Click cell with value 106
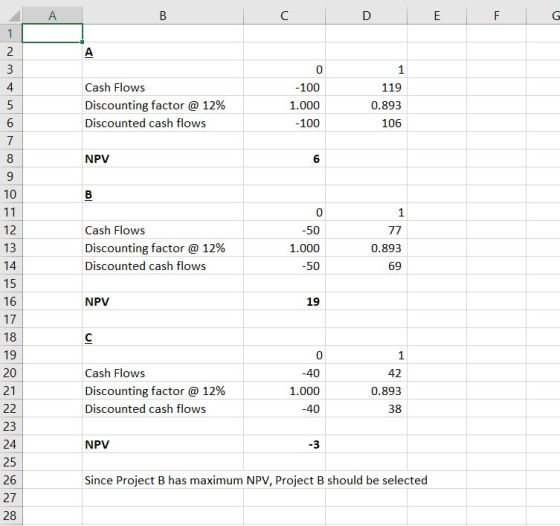The image size is (560, 526). tap(366, 123)
